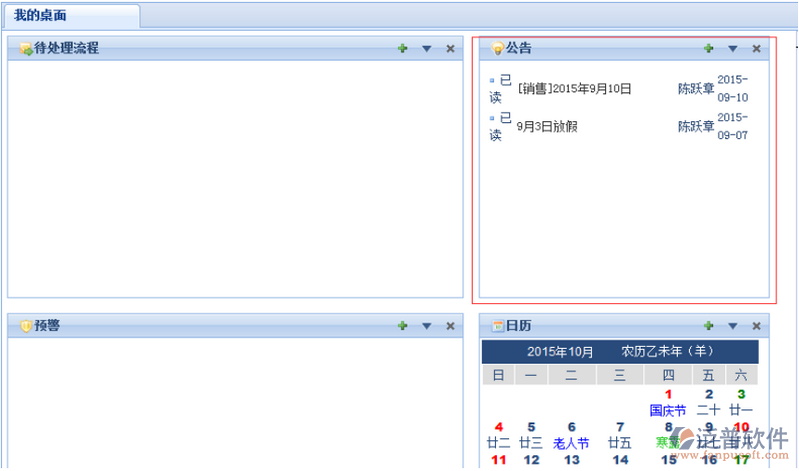The height and width of the screenshot is (471, 799).
Task: Collapse the 日历 calendar panel
Action: (732, 325)
